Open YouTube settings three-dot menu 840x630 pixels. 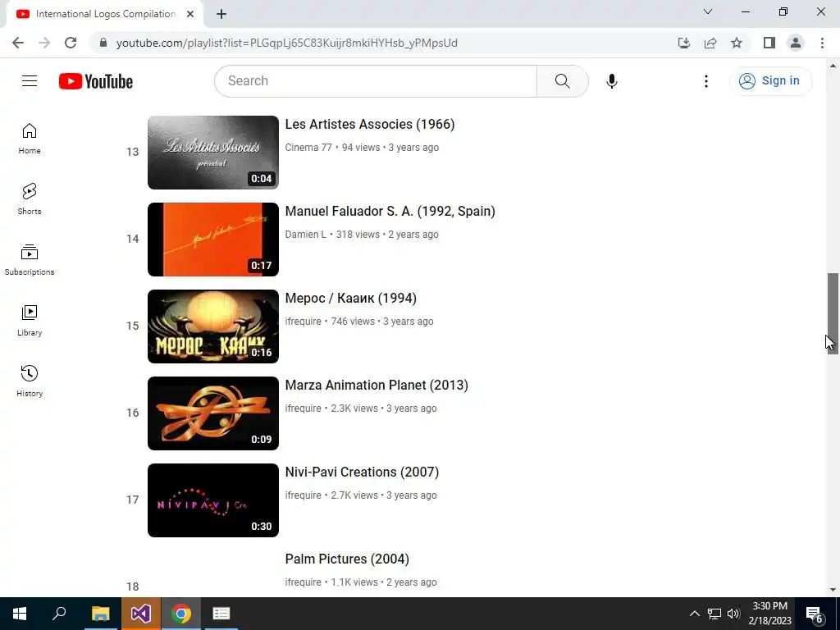pyautogui.click(x=706, y=81)
